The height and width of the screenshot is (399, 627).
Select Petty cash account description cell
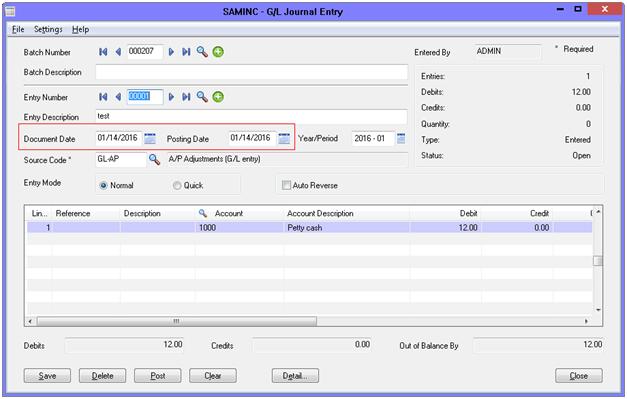pos(347,227)
